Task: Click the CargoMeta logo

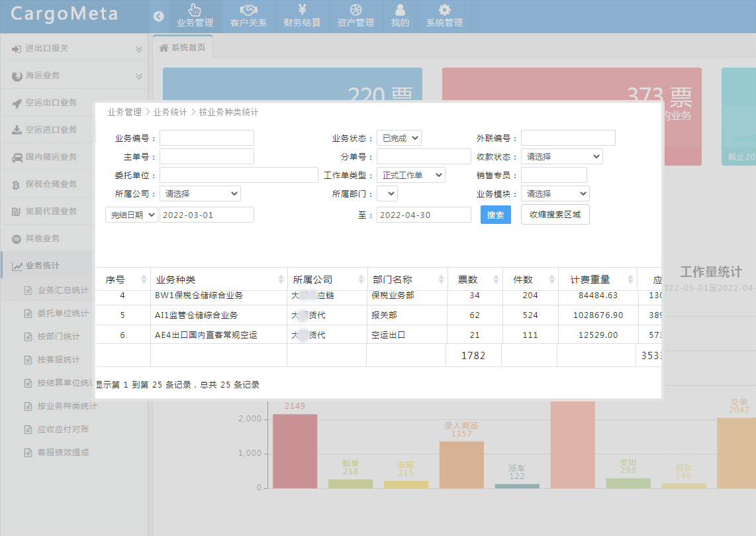Action: click(x=65, y=13)
